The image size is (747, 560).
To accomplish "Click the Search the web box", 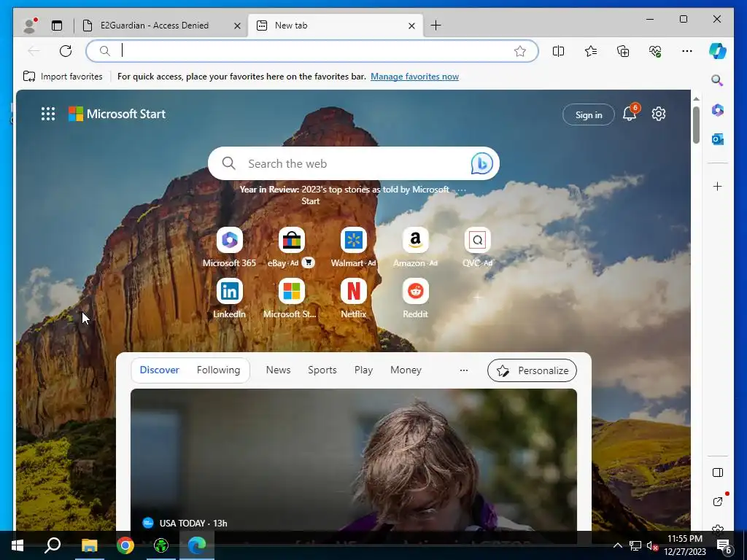I will point(354,163).
